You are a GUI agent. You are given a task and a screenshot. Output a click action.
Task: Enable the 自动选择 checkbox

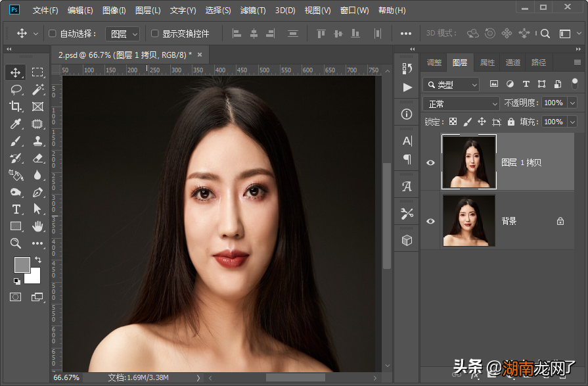tap(51, 33)
